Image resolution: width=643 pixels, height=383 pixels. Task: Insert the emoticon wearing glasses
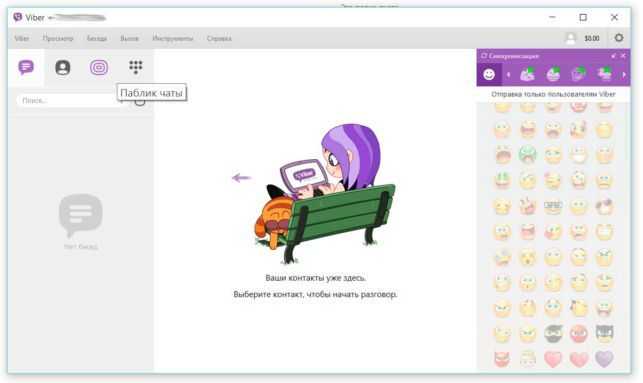tap(553, 206)
